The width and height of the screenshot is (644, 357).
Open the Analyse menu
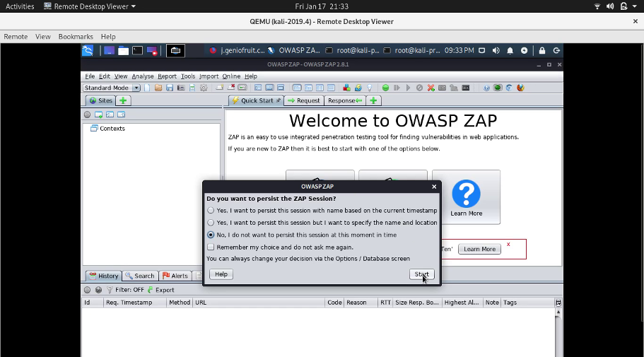click(143, 76)
